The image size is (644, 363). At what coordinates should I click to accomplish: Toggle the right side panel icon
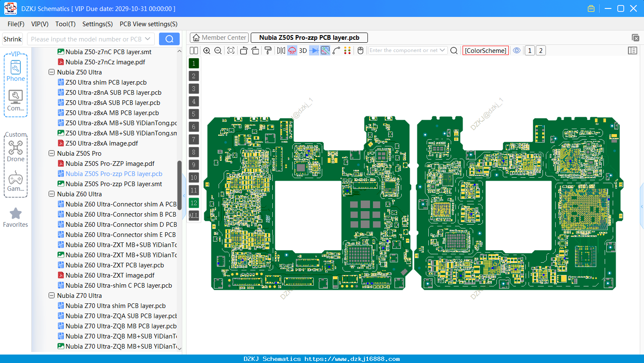[x=633, y=50]
